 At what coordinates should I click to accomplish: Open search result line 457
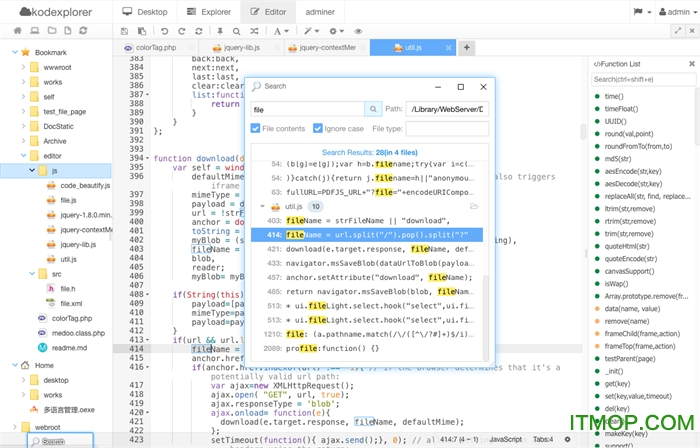(x=367, y=277)
